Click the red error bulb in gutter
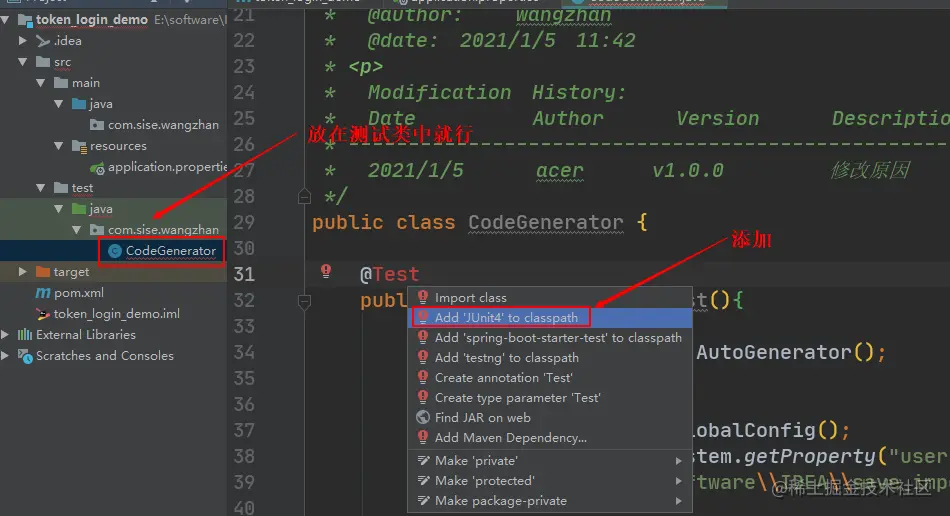This screenshot has width=950, height=516. coord(326,271)
